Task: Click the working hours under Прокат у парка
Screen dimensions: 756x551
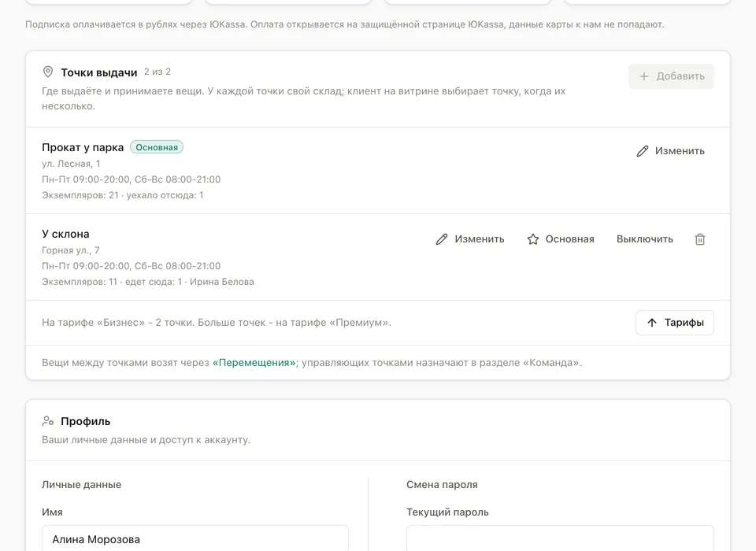Action: (132, 179)
